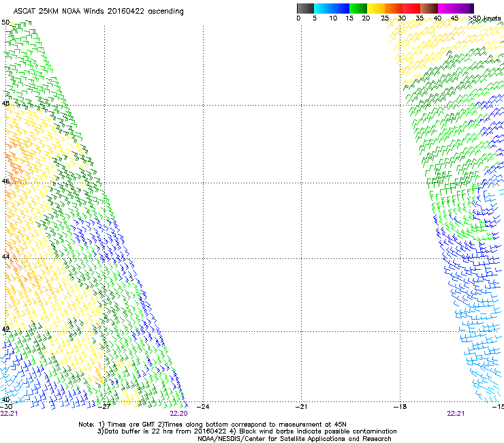Click the '20' label under the color bar
Image resolution: width=504 pixels, height=443 pixels.
(x=366, y=18)
